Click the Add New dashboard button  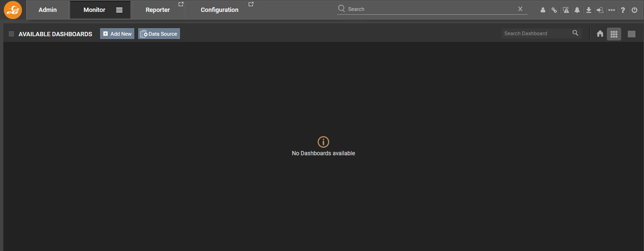click(x=117, y=34)
